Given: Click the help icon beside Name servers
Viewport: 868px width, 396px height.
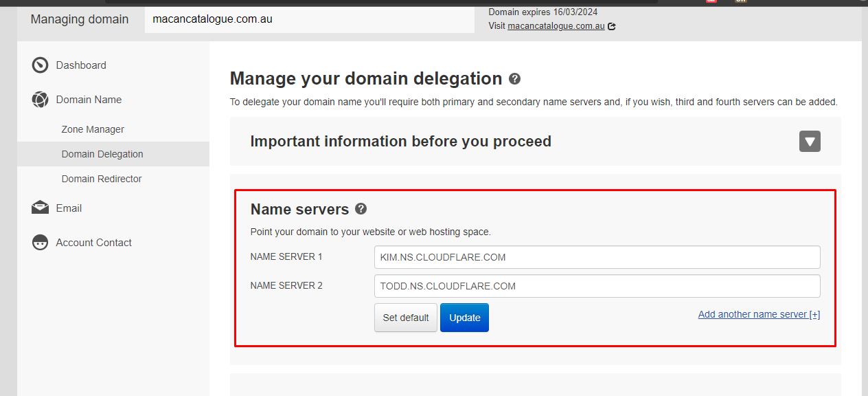Looking at the screenshot, I should coord(361,209).
